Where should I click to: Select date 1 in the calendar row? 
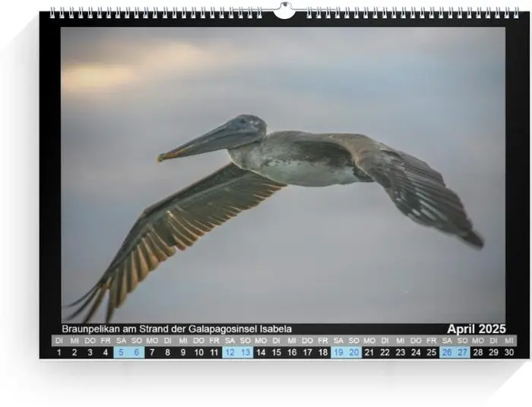point(59,352)
